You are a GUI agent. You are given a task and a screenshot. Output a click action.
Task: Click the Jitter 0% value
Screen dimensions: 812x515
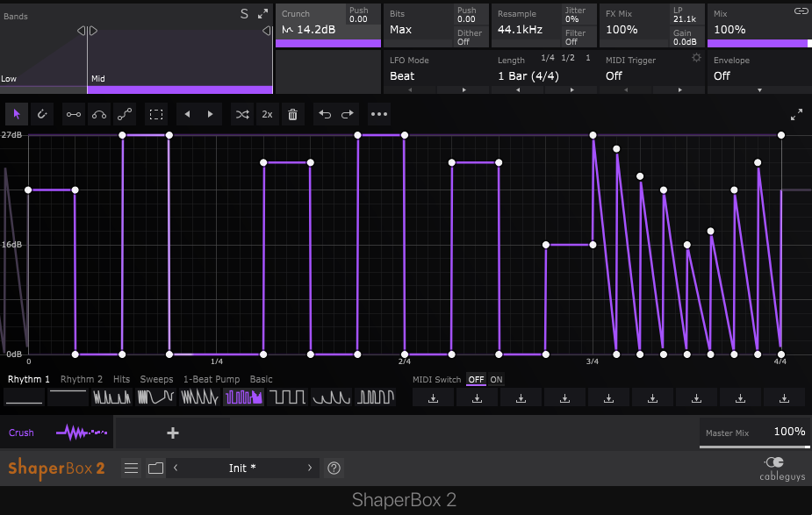pyautogui.click(x=571, y=19)
